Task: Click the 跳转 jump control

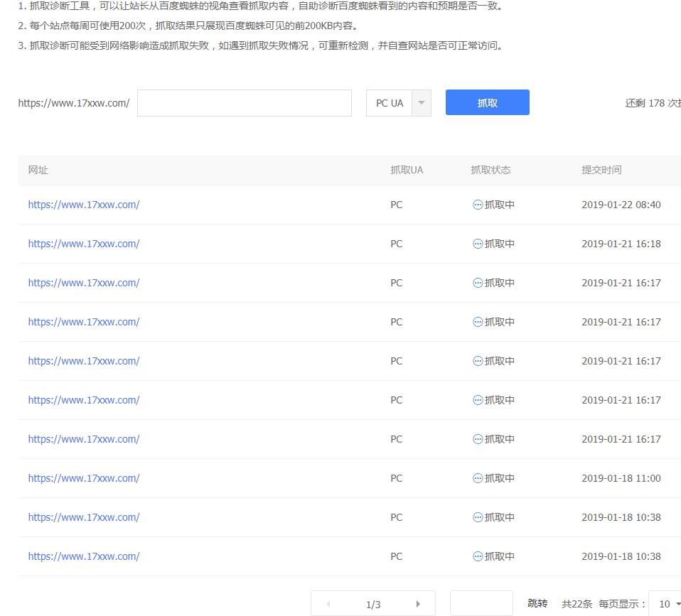Action: [537, 603]
